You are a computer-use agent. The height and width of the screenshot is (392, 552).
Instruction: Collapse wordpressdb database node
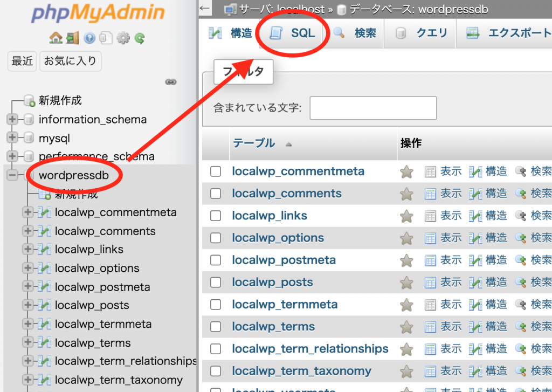tap(12, 175)
